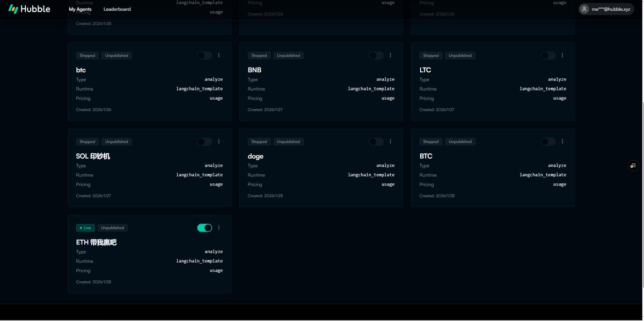Open account menu me***@hubble.xyz
644x321 pixels.
click(x=606, y=9)
